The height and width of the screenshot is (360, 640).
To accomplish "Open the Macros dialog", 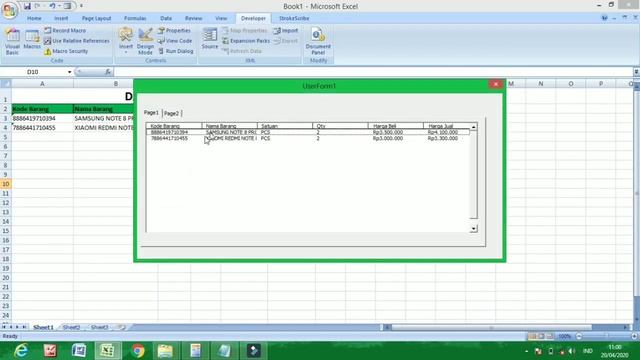I will click(x=32, y=40).
